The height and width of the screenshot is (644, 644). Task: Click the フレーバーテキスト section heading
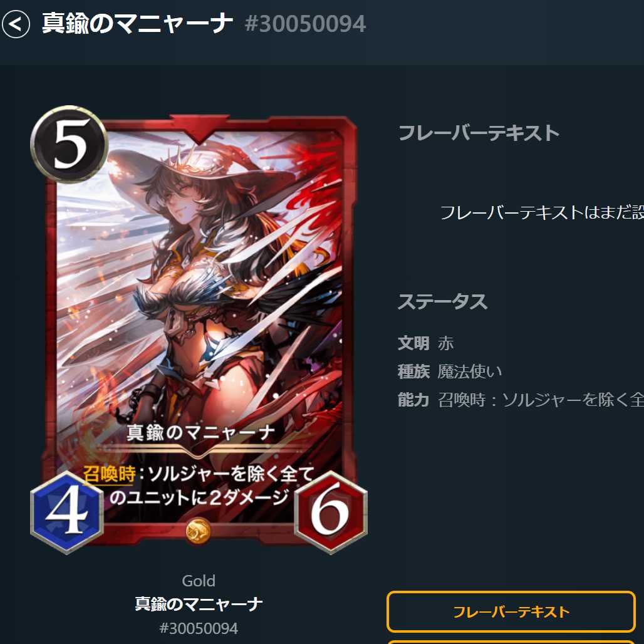coord(479,133)
